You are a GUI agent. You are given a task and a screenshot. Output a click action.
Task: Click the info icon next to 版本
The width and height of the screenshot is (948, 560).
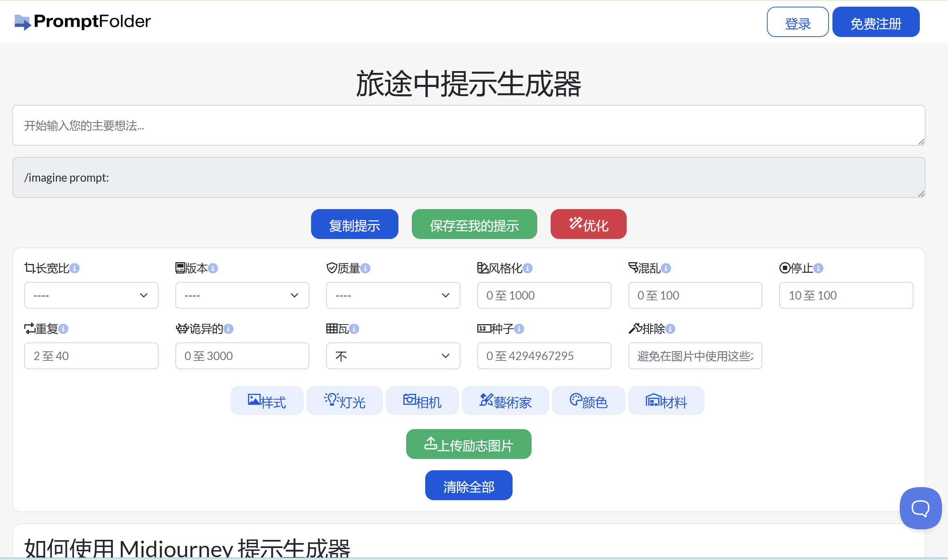coord(213,268)
